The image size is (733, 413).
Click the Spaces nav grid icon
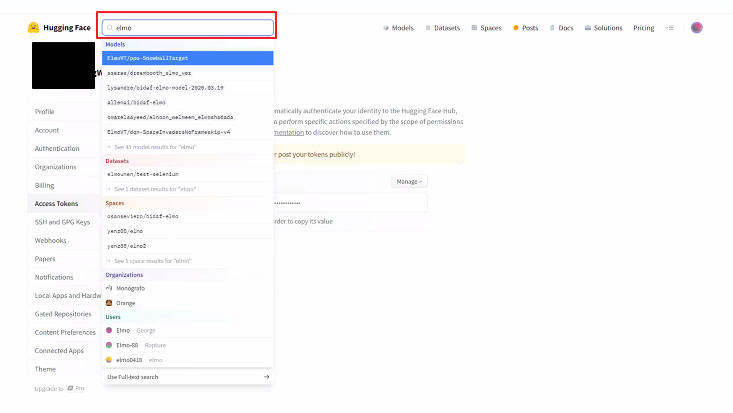(474, 28)
